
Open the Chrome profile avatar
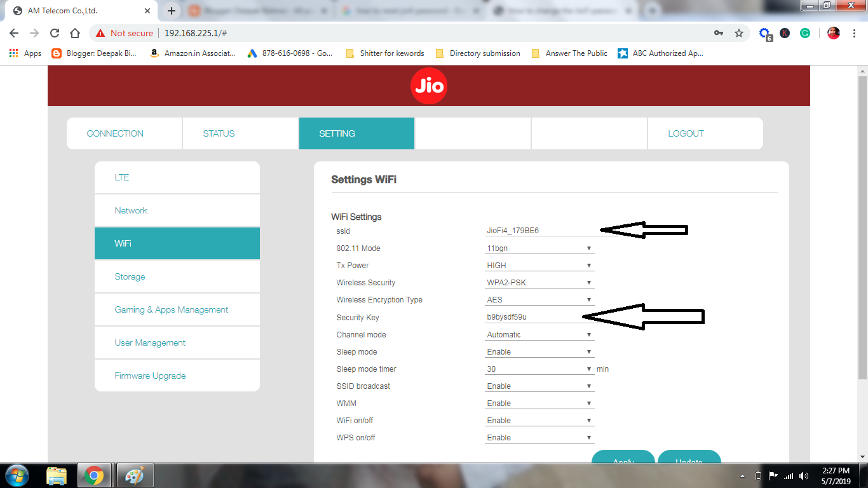[834, 33]
